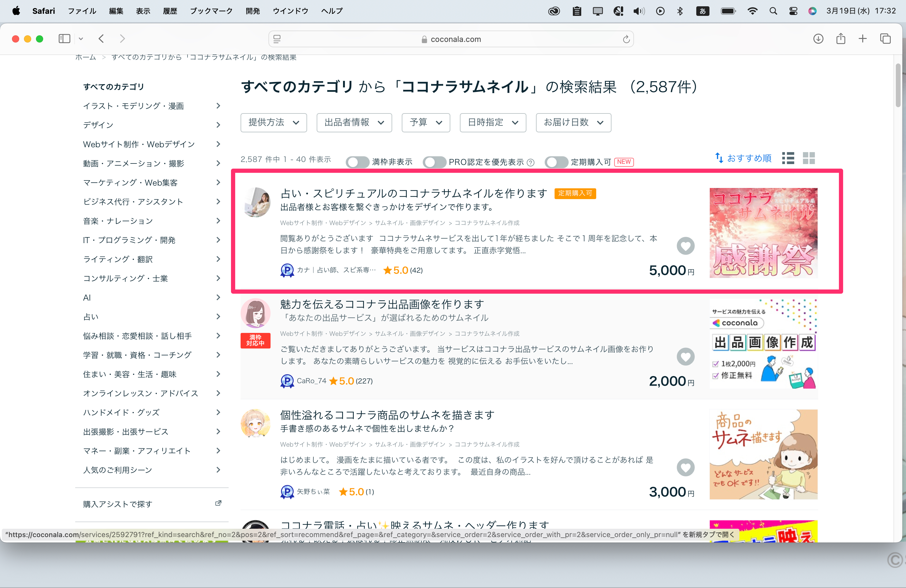Go back with the back arrow

tap(101, 39)
